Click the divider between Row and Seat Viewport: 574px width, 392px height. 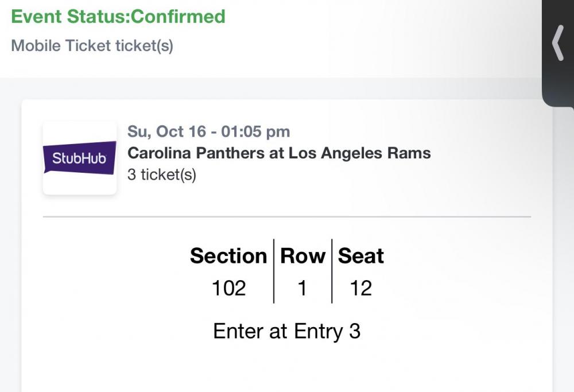(332, 271)
